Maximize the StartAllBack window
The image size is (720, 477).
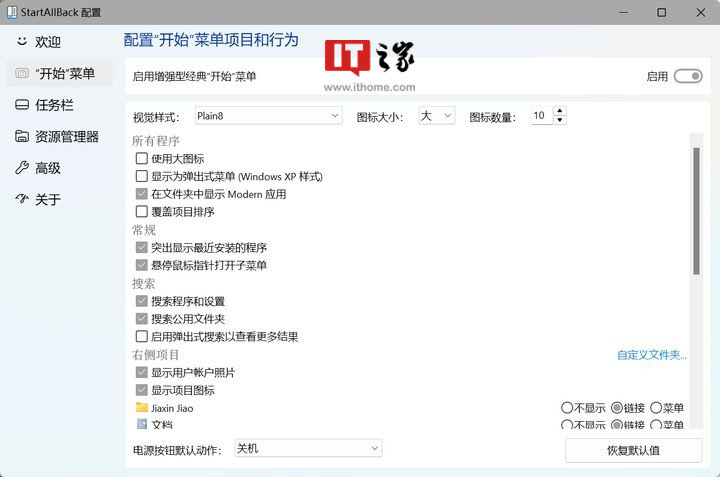[662, 12]
